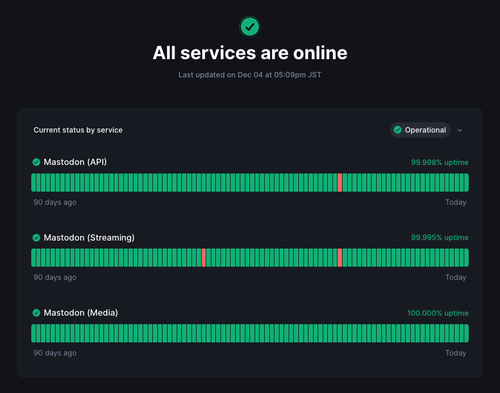Select the Mastodon (API) service name
500x393 pixels.
tap(75, 162)
